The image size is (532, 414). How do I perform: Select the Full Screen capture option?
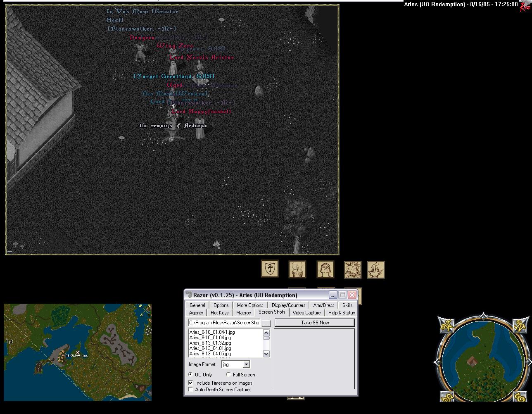228,375
